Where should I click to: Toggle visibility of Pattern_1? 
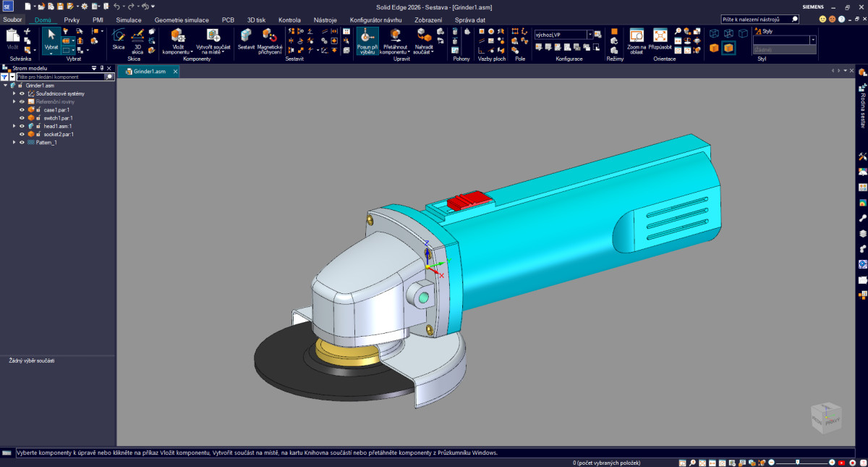point(22,143)
